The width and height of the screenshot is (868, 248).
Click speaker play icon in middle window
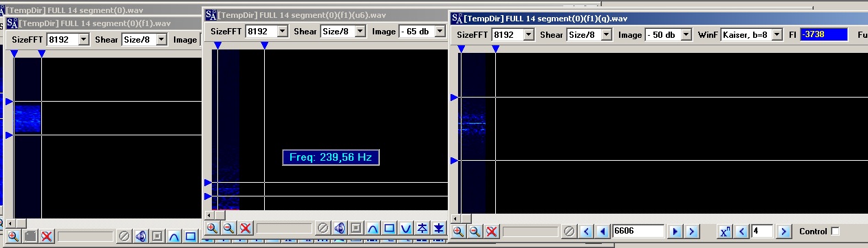point(340,228)
